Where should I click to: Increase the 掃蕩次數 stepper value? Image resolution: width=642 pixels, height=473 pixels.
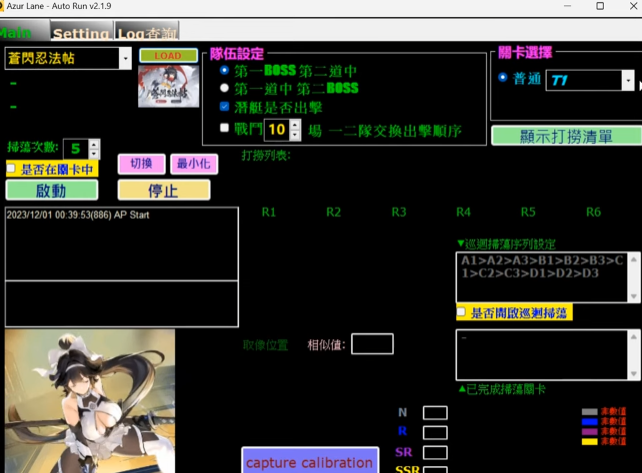[x=94, y=144]
